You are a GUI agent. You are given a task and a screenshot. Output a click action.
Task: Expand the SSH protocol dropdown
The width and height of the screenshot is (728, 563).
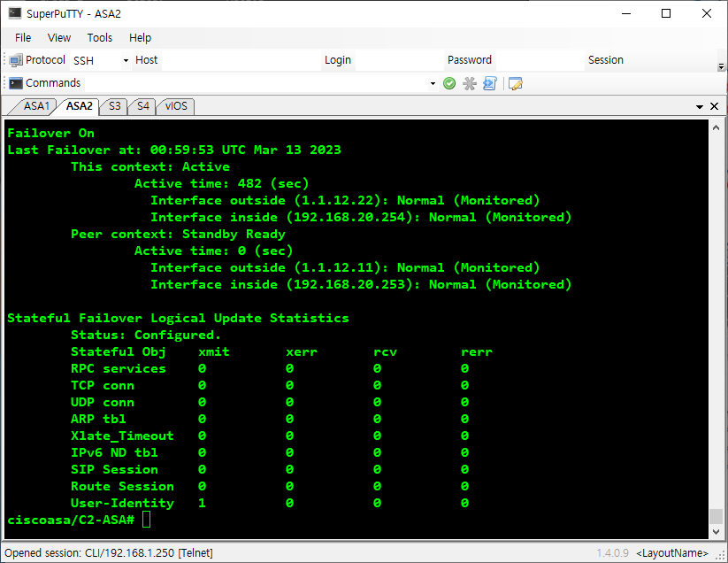[x=126, y=60]
